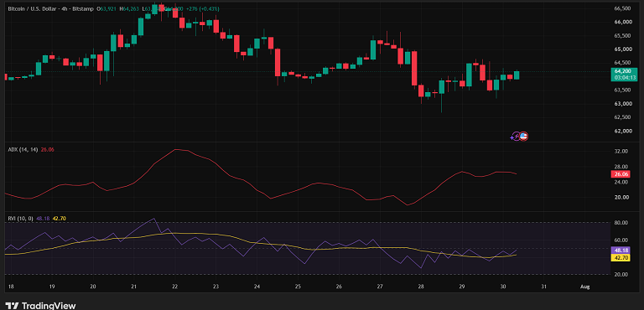Click the 62,000 price axis label
Image resolution: width=644 pixels, height=310 pixels.
[x=623, y=131]
